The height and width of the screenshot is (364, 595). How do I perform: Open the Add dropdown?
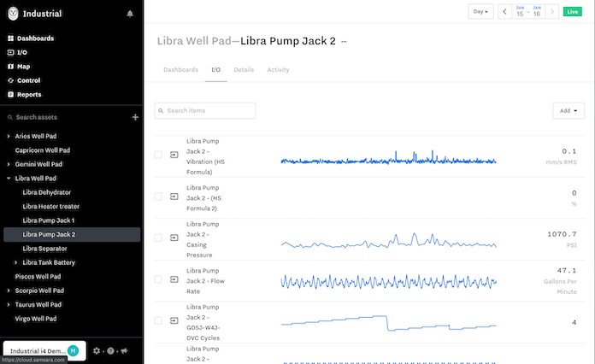point(568,110)
